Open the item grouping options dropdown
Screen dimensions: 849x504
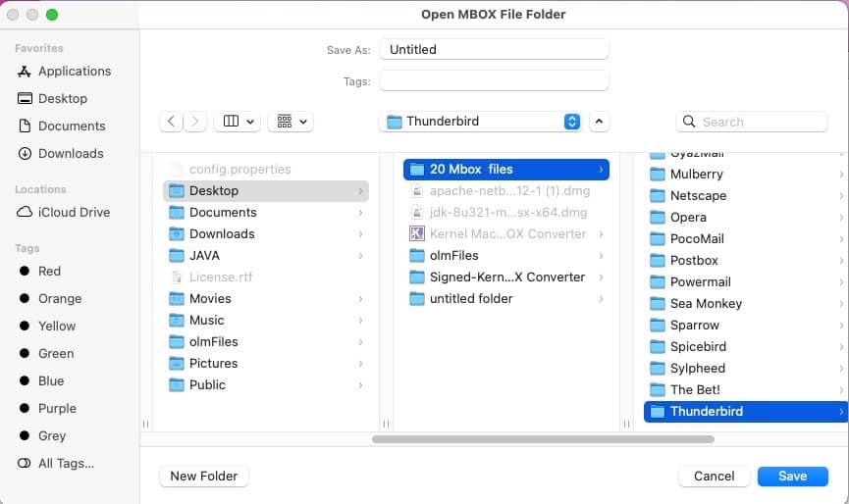click(x=291, y=122)
